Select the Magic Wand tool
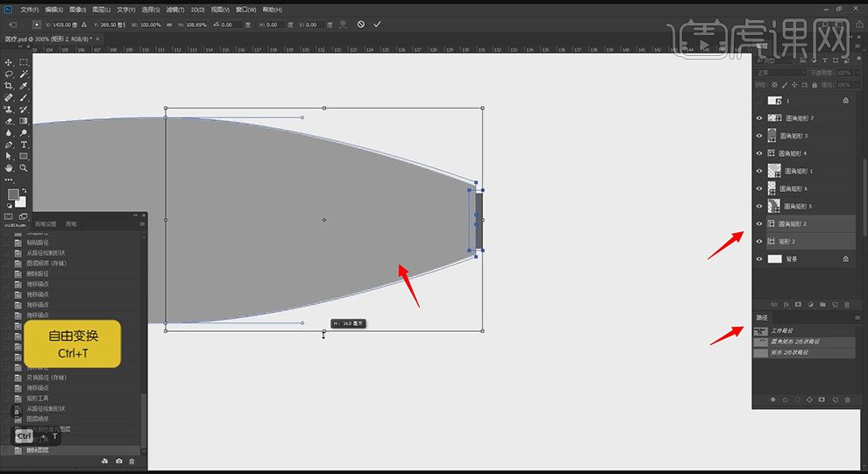Screen dimensions: 868x474 click(24, 74)
